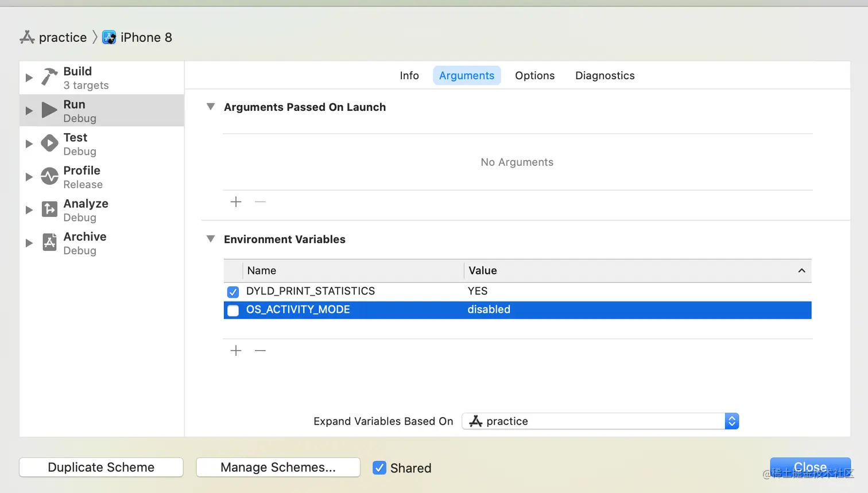Click iPhone 8 destination in breadcrumb

146,37
